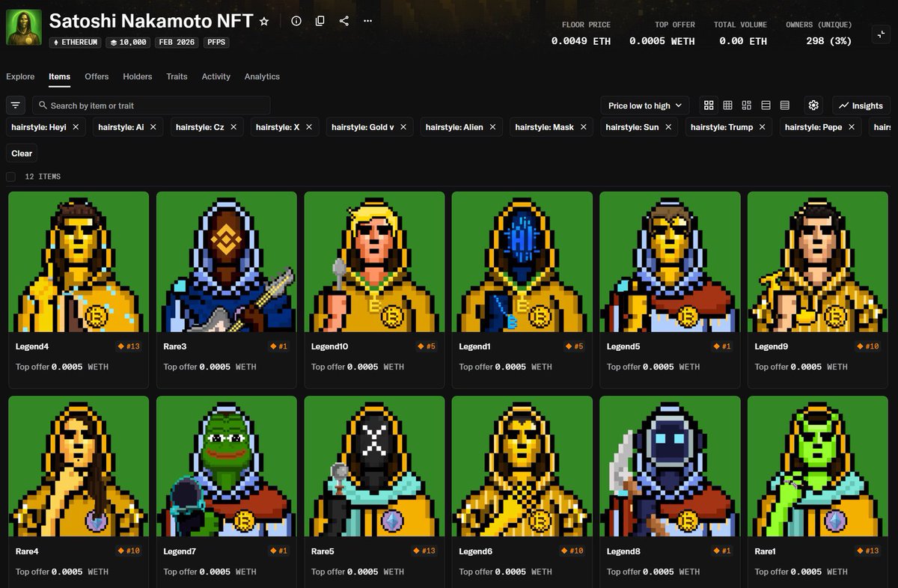Click the star favorite icon beside collection title
898x588 pixels.
pyautogui.click(x=264, y=22)
